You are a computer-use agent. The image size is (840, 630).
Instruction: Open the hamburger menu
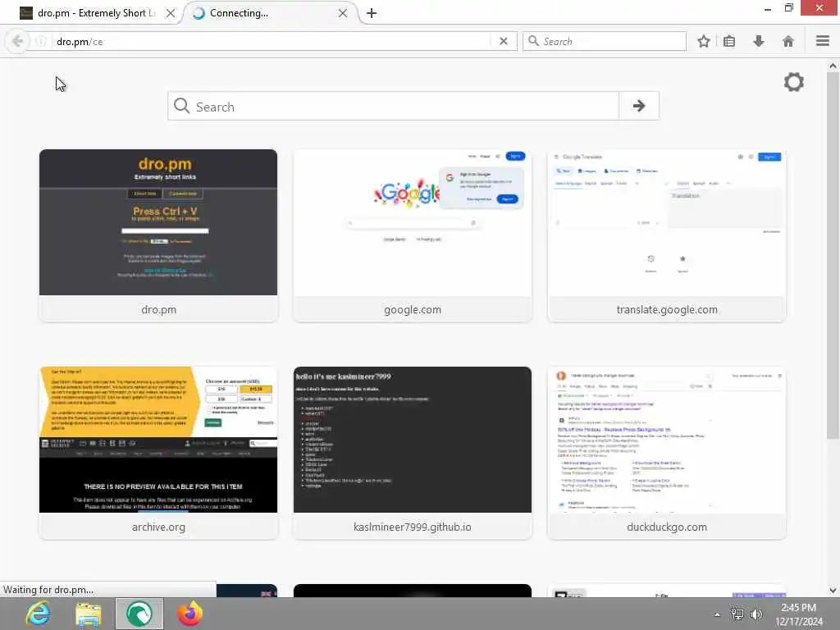[822, 41]
